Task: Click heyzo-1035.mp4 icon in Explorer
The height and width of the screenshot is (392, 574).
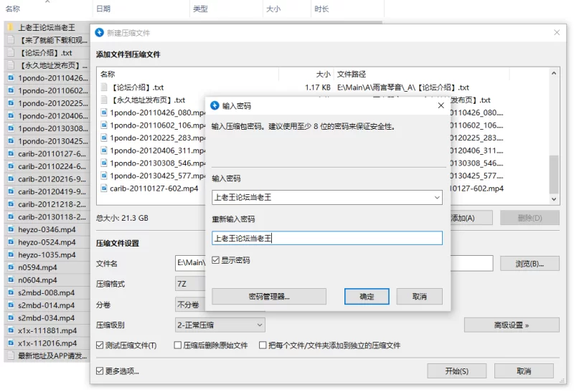Action: 11,254
